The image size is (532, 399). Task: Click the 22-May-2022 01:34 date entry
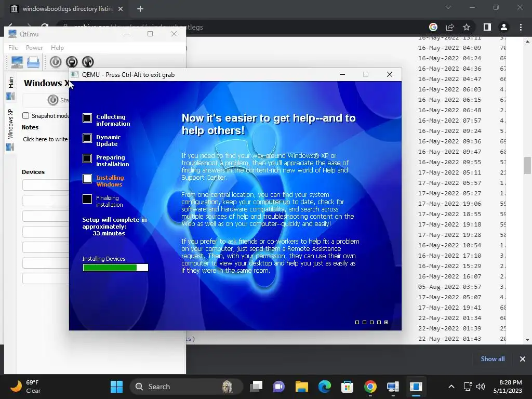point(449,318)
